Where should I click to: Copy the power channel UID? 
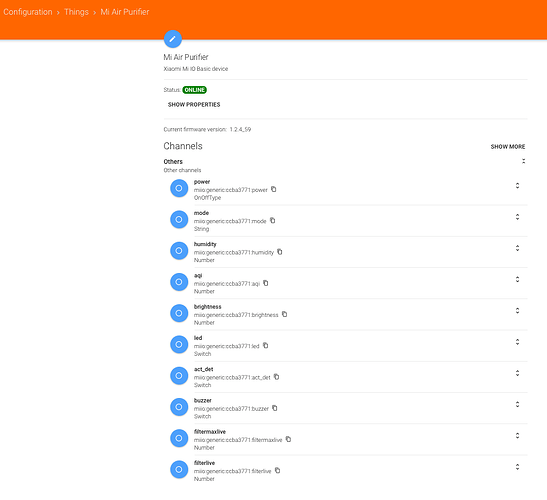point(274,189)
